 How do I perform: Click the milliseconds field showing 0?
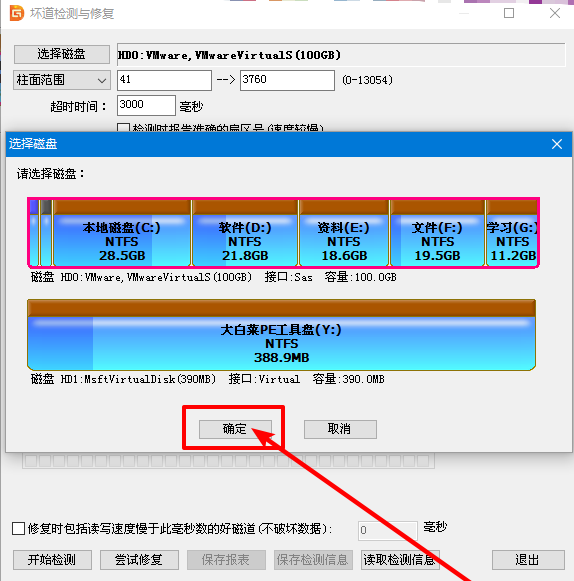388,530
